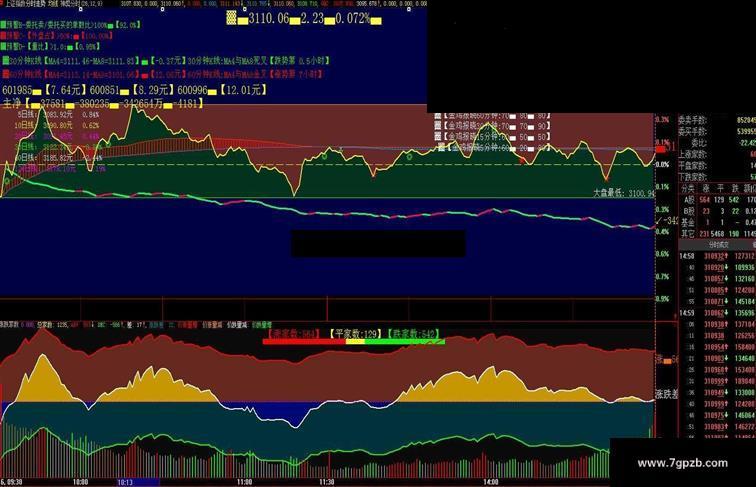Click the www.7gpzb.com link
Image resolution: width=756 pixels, height=487 pixels.
tap(682, 463)
